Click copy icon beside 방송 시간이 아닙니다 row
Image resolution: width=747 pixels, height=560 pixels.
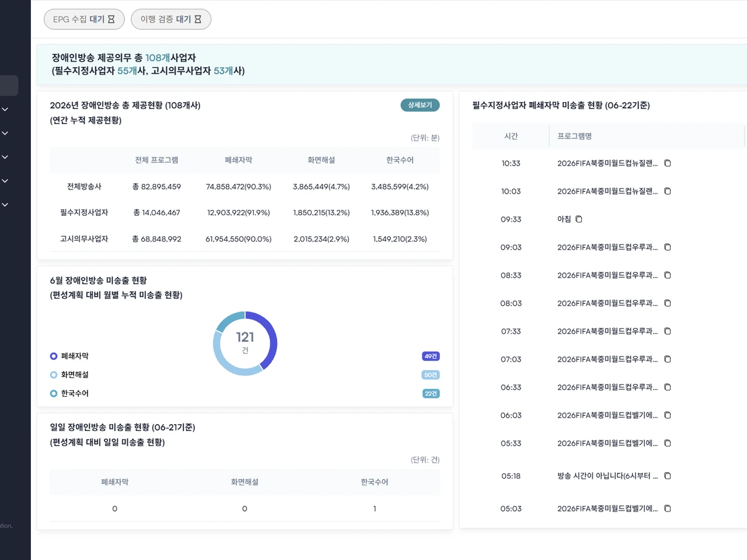tap(668, 476)
